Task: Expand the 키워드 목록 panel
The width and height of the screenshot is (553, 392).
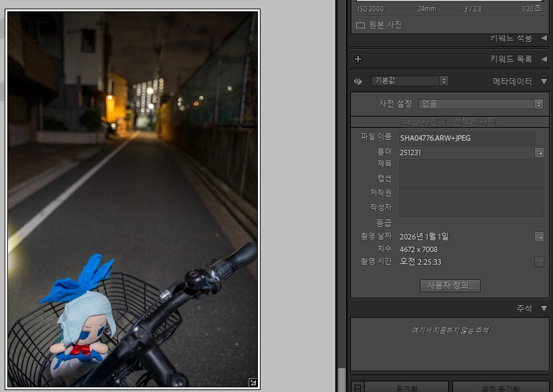Action: click(x=544, y=59)
